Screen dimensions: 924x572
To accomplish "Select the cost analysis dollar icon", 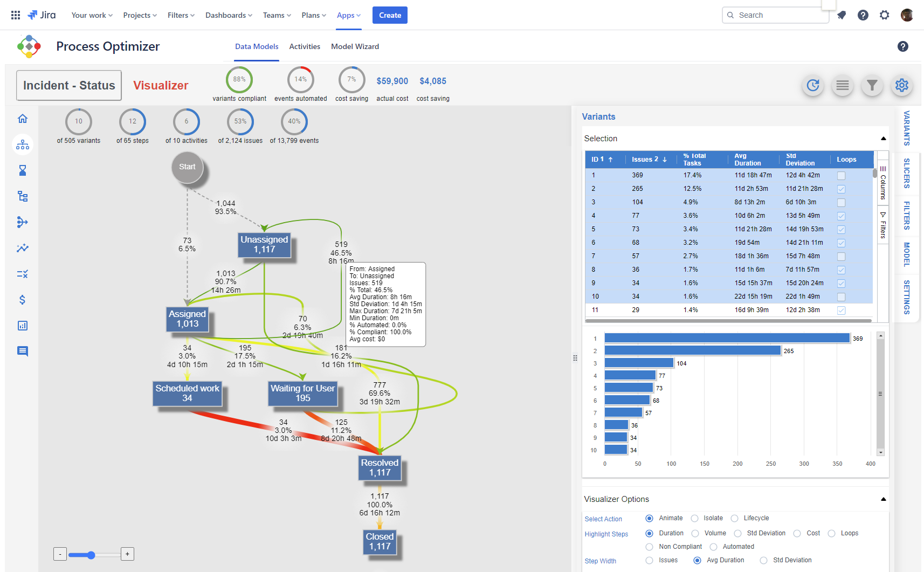I will [23, 300].
